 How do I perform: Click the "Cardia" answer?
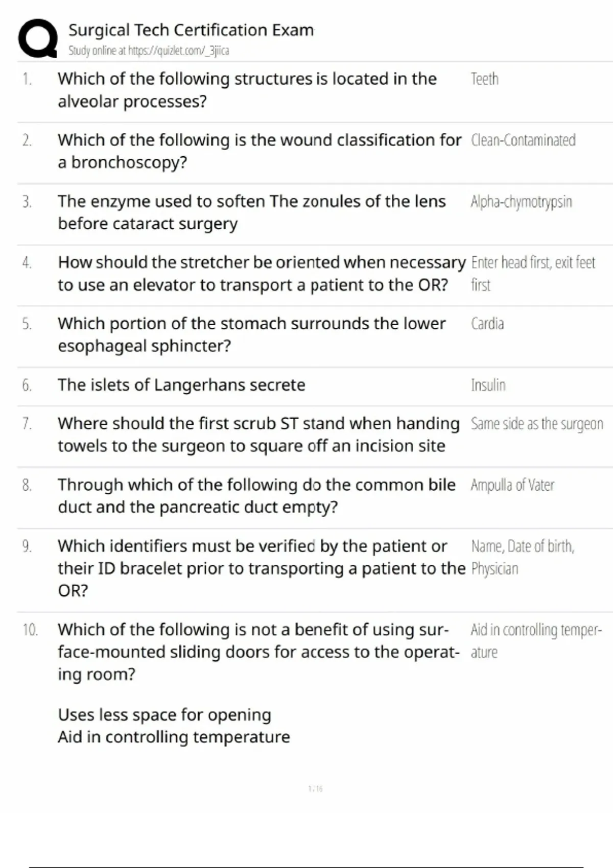tap(487, 324)
